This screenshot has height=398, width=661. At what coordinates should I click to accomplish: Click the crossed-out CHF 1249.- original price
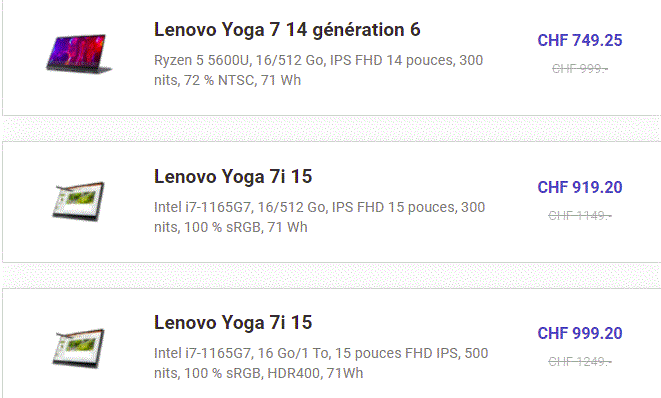tap(580, 362)
